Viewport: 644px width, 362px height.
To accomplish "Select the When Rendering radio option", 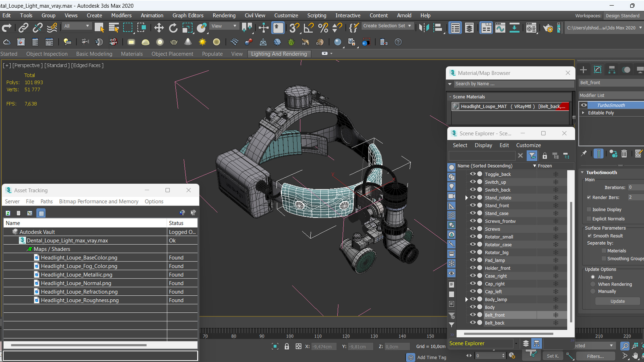I will point(593,284).
